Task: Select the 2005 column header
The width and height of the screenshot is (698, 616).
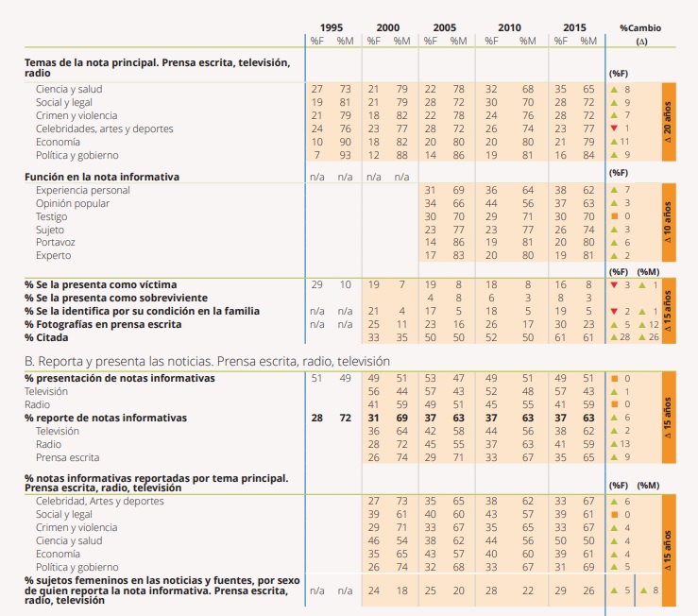Action: (x=444, y=28)
